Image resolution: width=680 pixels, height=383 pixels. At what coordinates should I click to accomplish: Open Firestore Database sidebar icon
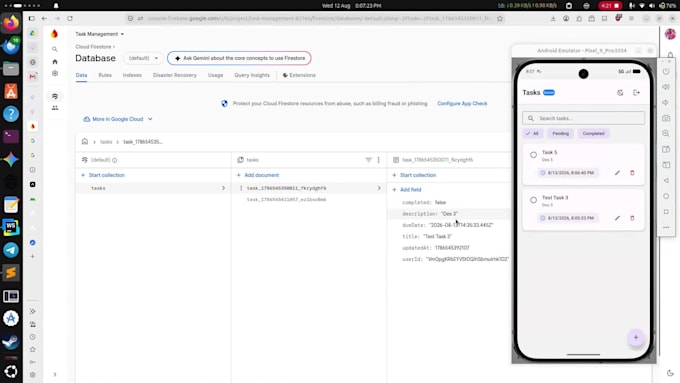click(55, 96)
